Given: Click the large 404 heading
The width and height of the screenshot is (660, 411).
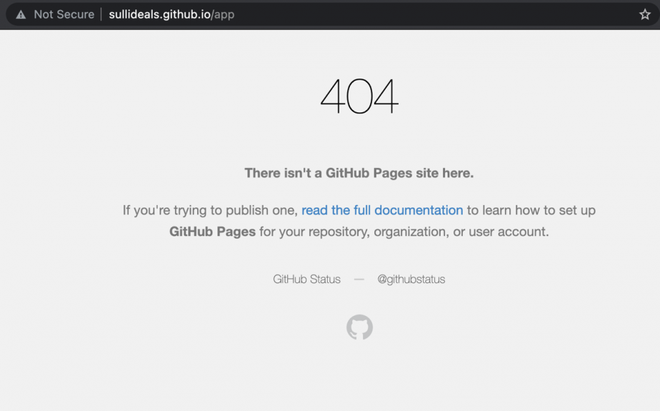Looking at the screenshot, I should click(359, 96).
